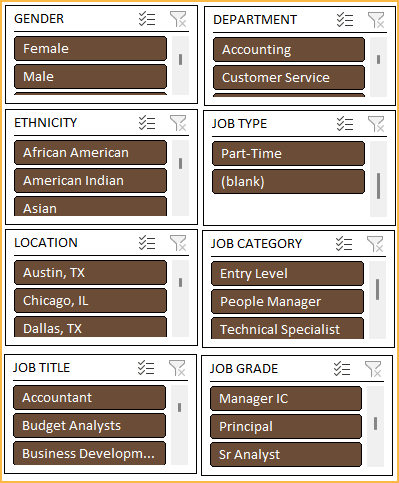Select Female in the GENDER slicer
399x483 pixels.
pyautogui.click(x=90, y=49)
